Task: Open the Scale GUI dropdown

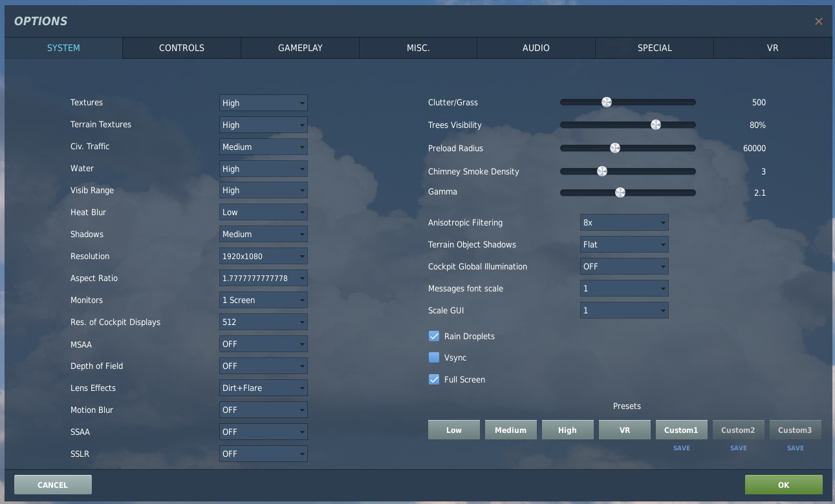Action: click(624, 310)
